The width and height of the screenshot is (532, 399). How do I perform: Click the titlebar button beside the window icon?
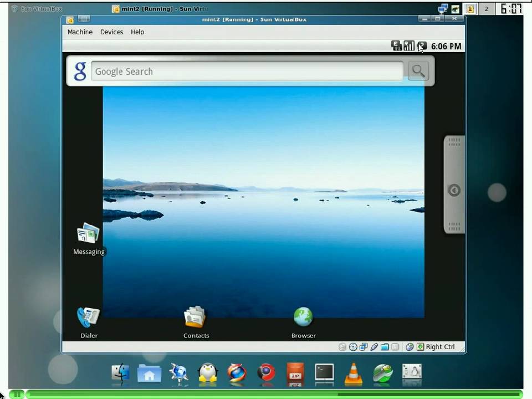84,18
